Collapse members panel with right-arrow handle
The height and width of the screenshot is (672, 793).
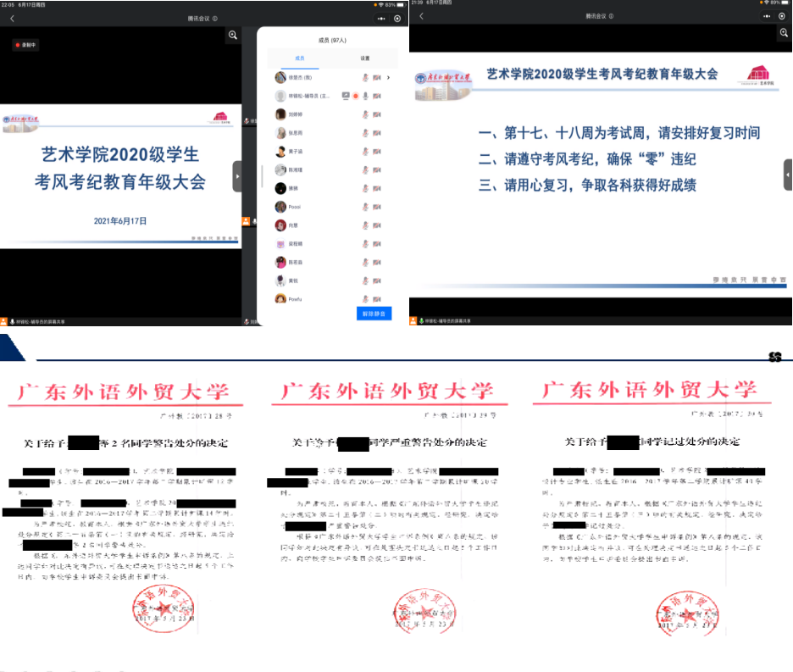(237, 176)
